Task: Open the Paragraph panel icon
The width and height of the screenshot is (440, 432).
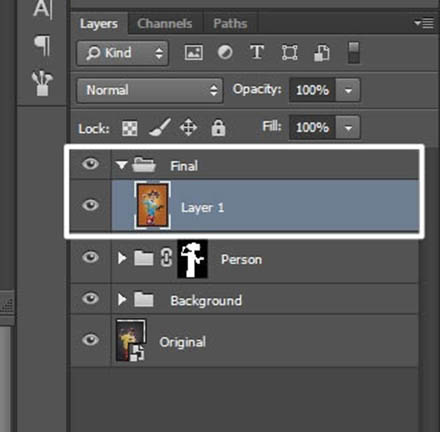Action: [x=42, y=45]
